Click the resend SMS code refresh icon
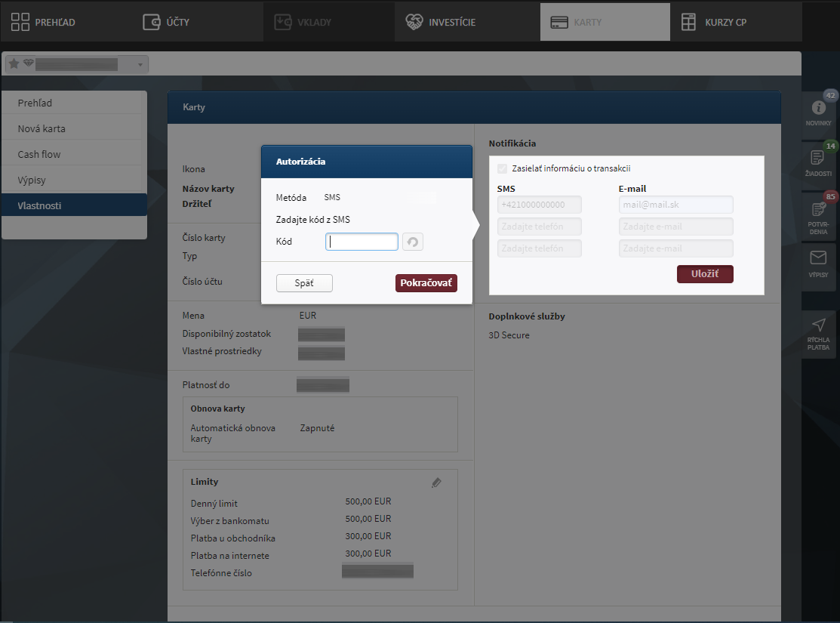Image resolution: width=840 pixels, height=623 pixels. pos(413,242)
